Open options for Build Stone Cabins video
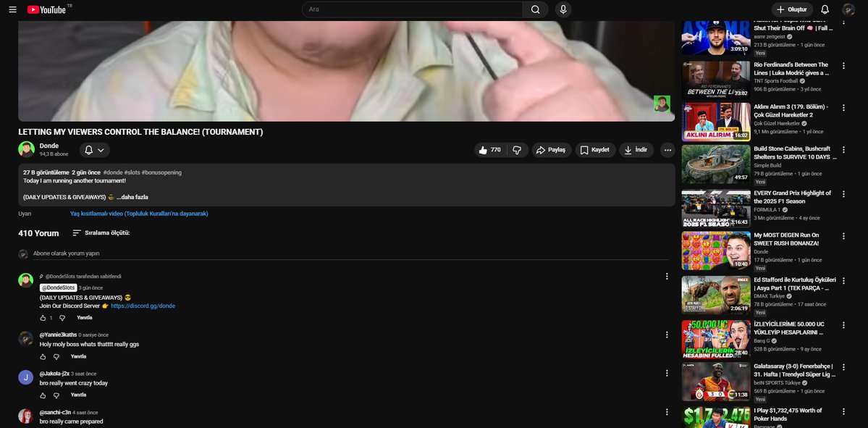This screenshot has width=868, height=428. point(843,149)
